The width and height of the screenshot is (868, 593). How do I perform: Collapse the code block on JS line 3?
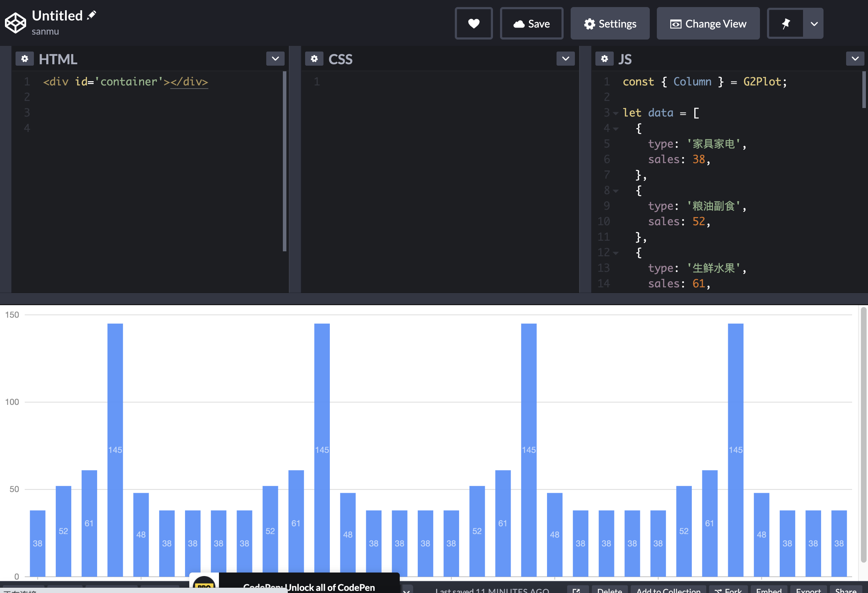pos(616,113)
